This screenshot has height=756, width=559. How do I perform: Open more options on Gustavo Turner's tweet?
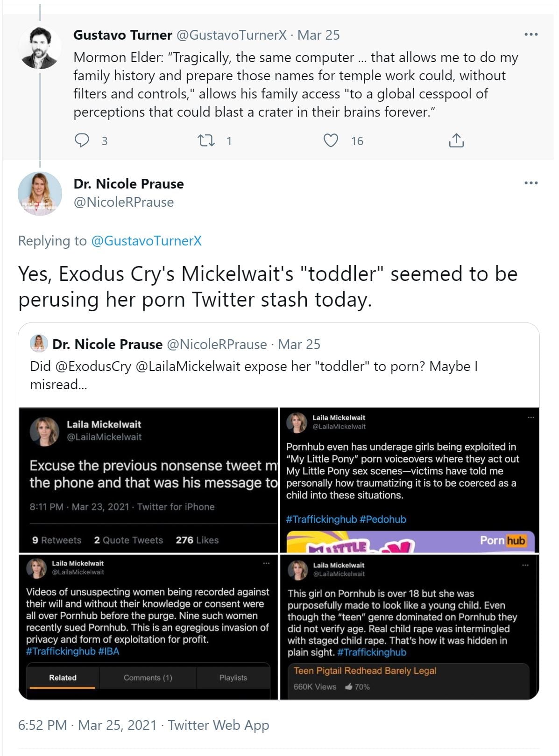(531, 35)
